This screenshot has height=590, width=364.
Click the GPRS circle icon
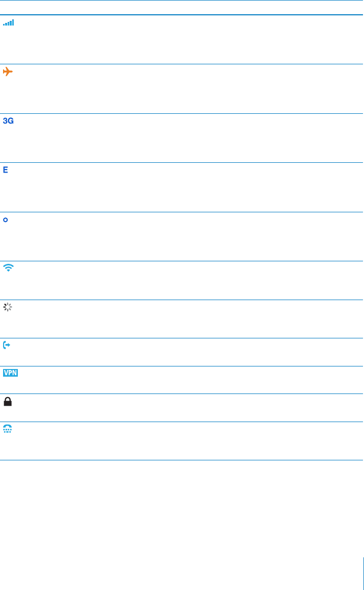point(6,219)
